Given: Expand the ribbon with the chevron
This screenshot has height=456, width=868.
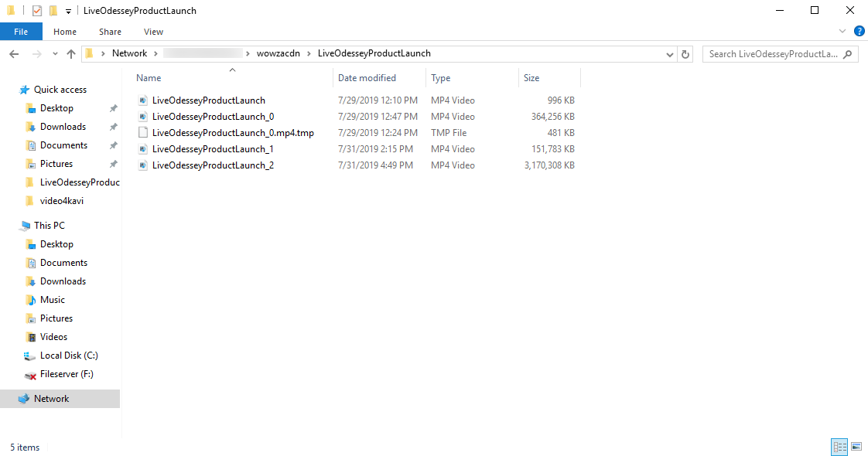Looking at the screenshot, I should coord(843,32).
